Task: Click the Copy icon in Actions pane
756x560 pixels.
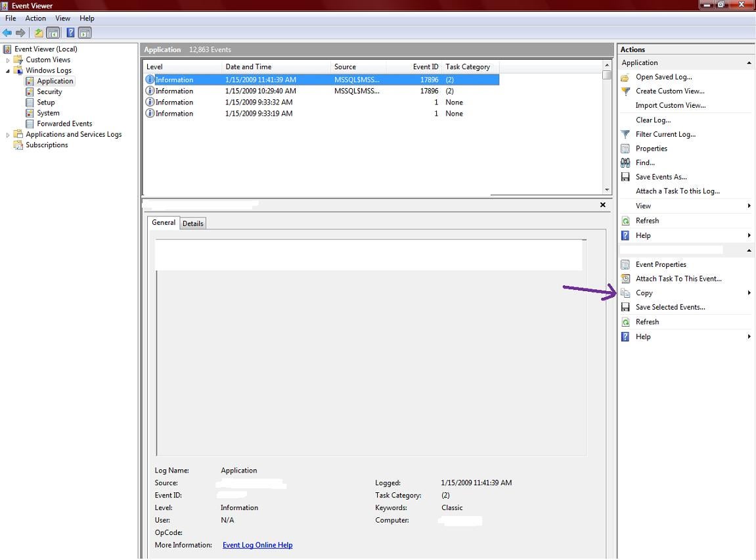Action: 625,292
